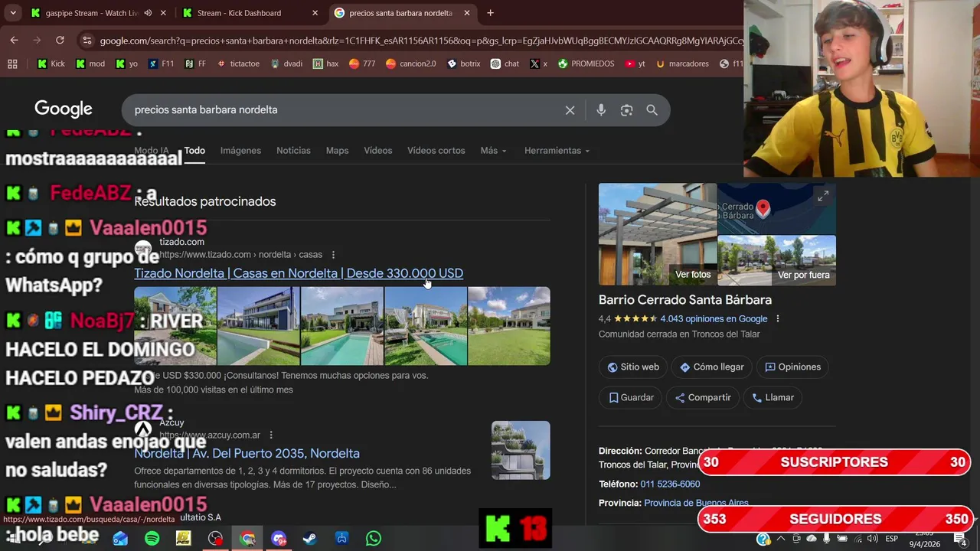
Task: Mute audio on the gaspipe Stream tab
Action: [148, 13]
